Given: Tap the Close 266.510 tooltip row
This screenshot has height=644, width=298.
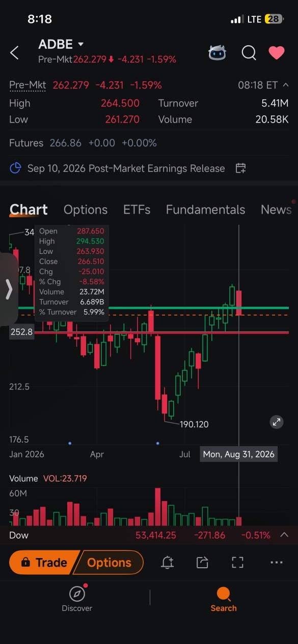Looking at the screenshot, I should pos(72,261).
